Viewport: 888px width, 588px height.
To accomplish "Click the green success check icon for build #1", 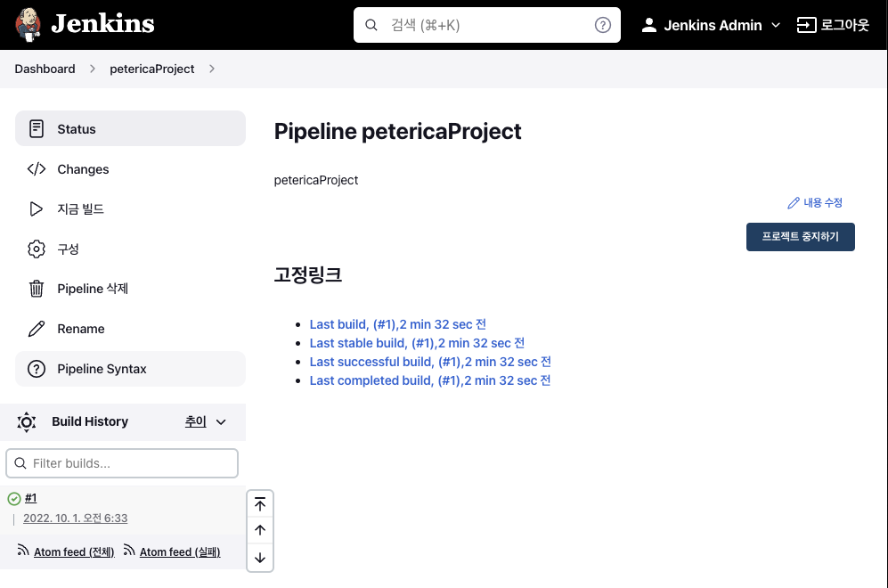I will (x=14, y=499).
